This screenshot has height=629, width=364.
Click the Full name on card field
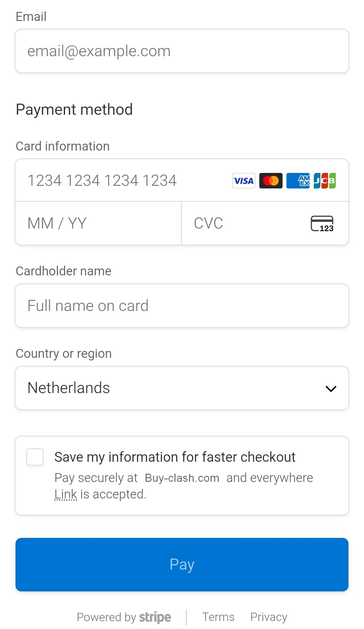[182, 306]
